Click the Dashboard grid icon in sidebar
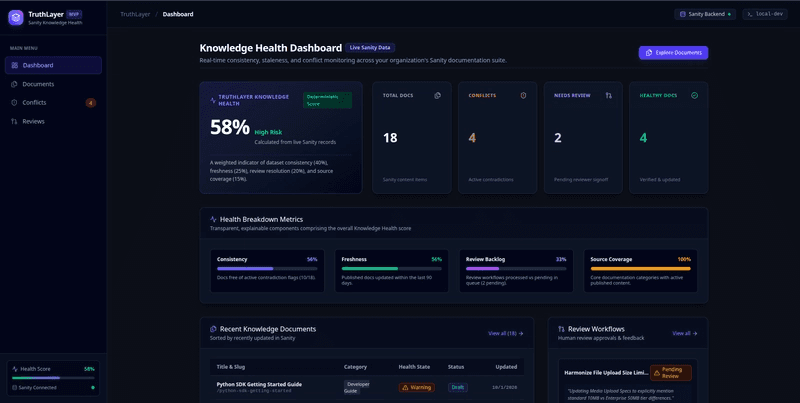Image resolution: width=800 pixels, height=403 pixels. (x=14, y=65)
